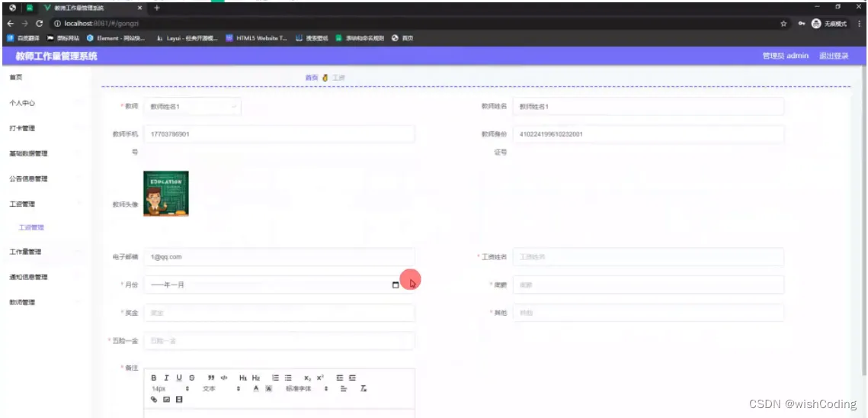Expand 通知信息管理 in the sidebar

(x=46, y=277)
